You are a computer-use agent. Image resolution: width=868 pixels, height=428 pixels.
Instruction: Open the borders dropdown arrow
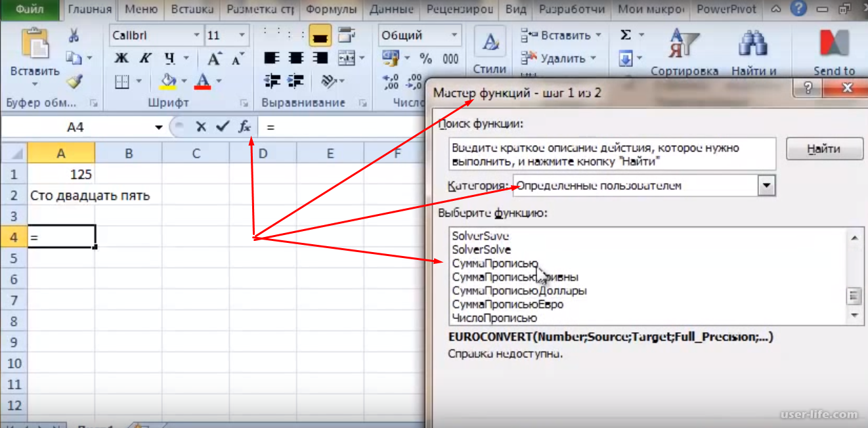139,81
